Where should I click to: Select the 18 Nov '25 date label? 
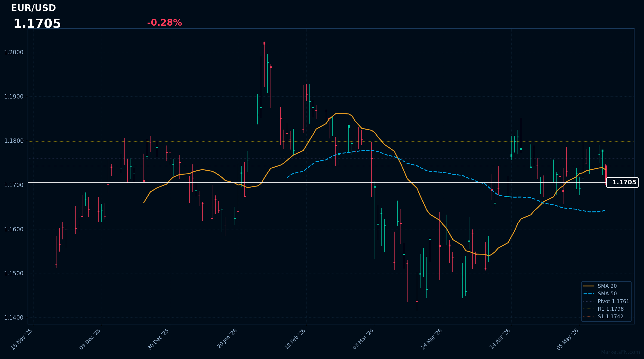point(22,339)
